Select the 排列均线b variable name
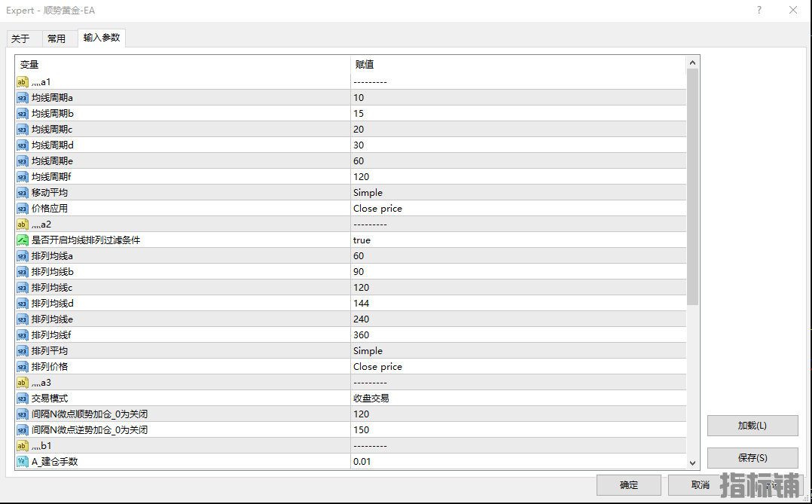812x504 pixels. tap(52, 272)
